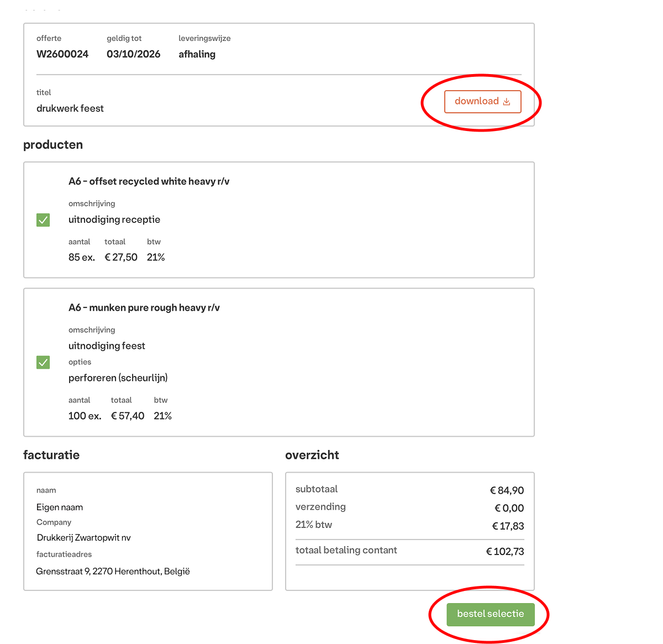Click the total payment amount € 102,73
Image resolution: width=663 pixels, height=644 pixels.
(x=505, y=552)
